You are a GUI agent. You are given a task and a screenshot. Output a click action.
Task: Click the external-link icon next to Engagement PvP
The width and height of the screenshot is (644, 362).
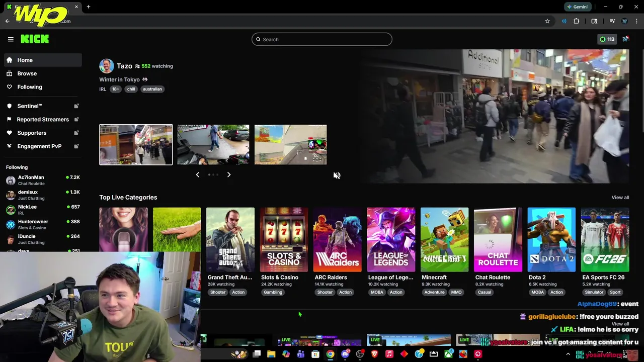(x=76, y=146)
